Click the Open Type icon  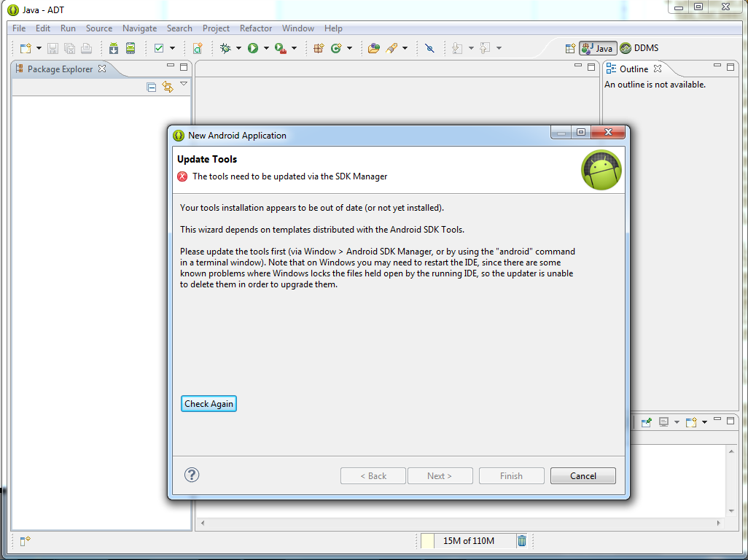[374, 48]
